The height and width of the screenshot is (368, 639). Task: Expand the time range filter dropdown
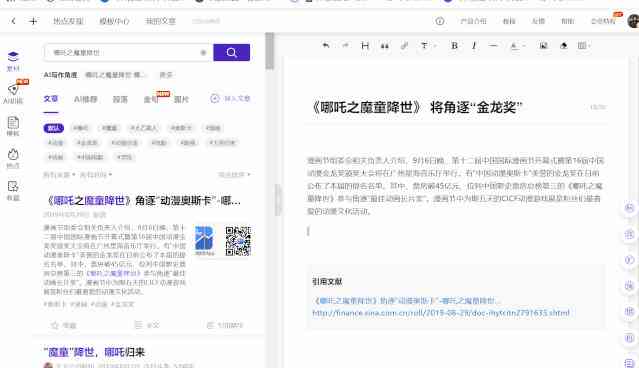tap(96, 175)
